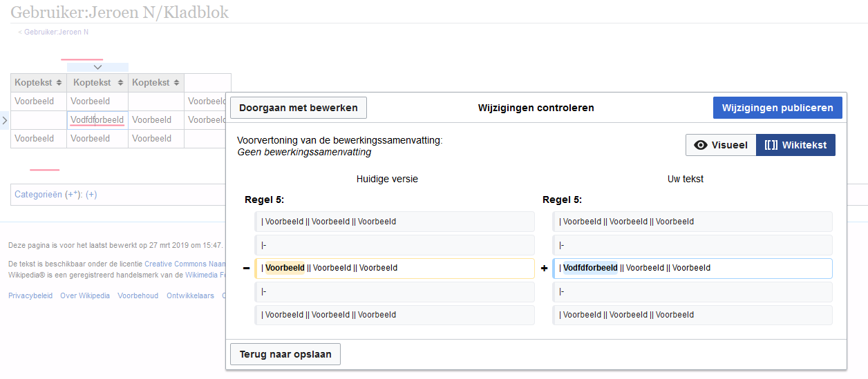This screenshot has width=868, height=379.
Task: Click Terug naar opslaan button
Action: (285, 354)
